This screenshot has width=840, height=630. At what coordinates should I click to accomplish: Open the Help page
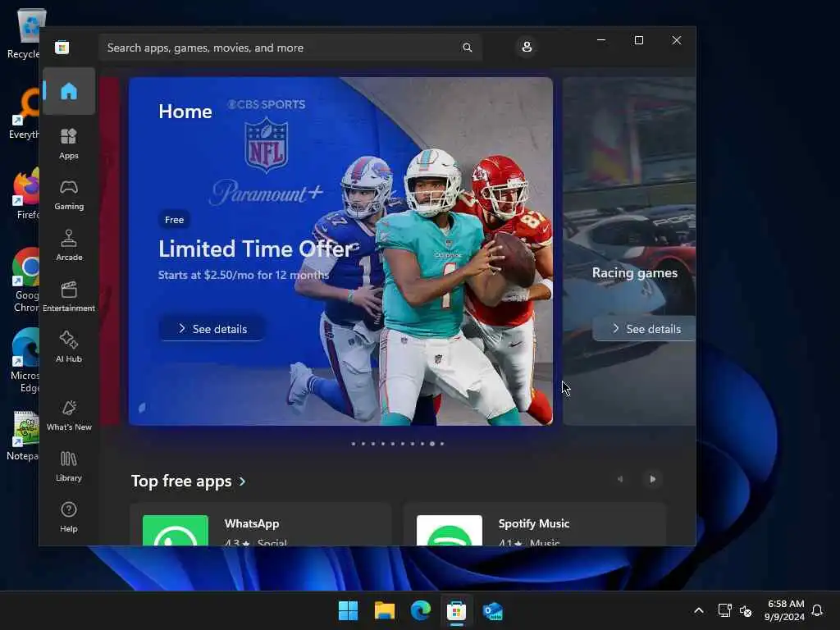tap(69, 517)
